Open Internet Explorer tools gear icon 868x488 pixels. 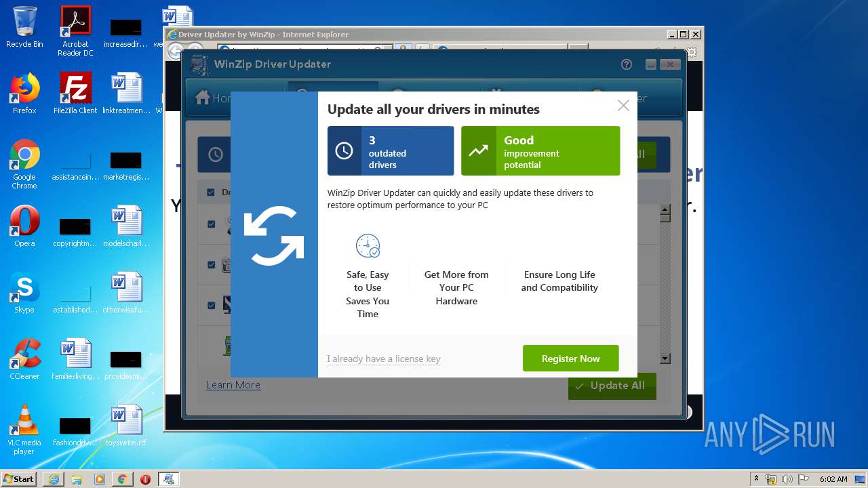coord(692,52)
